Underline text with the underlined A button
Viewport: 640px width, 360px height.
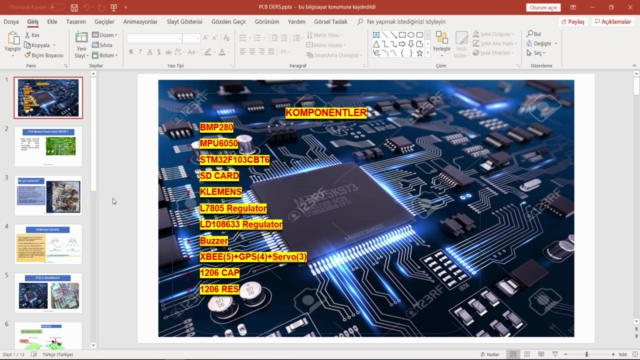(150, 52)
